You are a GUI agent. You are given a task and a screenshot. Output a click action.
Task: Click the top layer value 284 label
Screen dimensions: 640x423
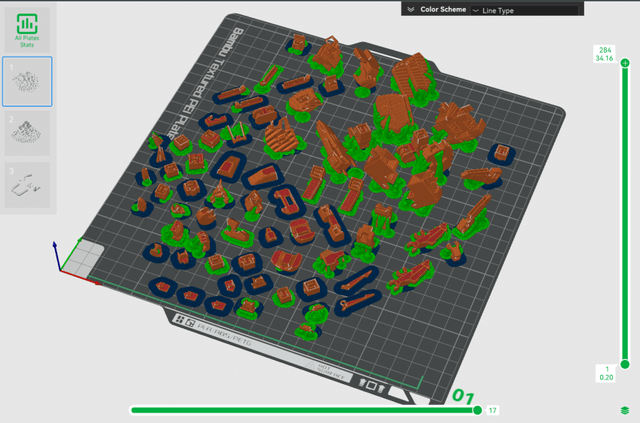[604, 50]
